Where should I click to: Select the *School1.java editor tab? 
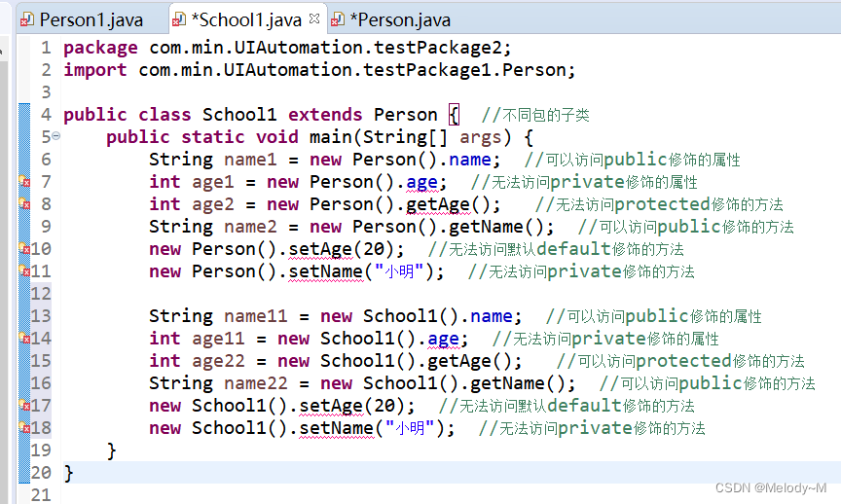246,20
